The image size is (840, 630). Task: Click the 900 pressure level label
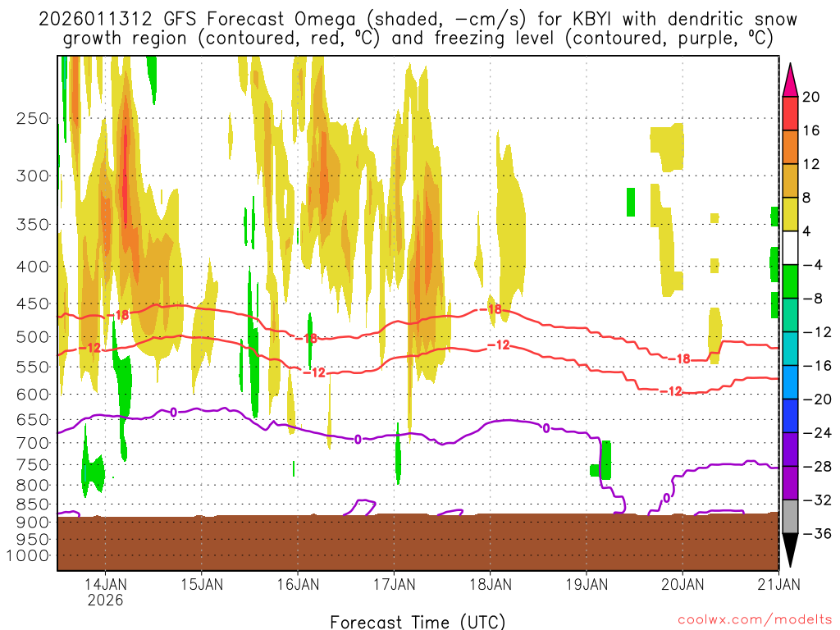pos(33,523)
